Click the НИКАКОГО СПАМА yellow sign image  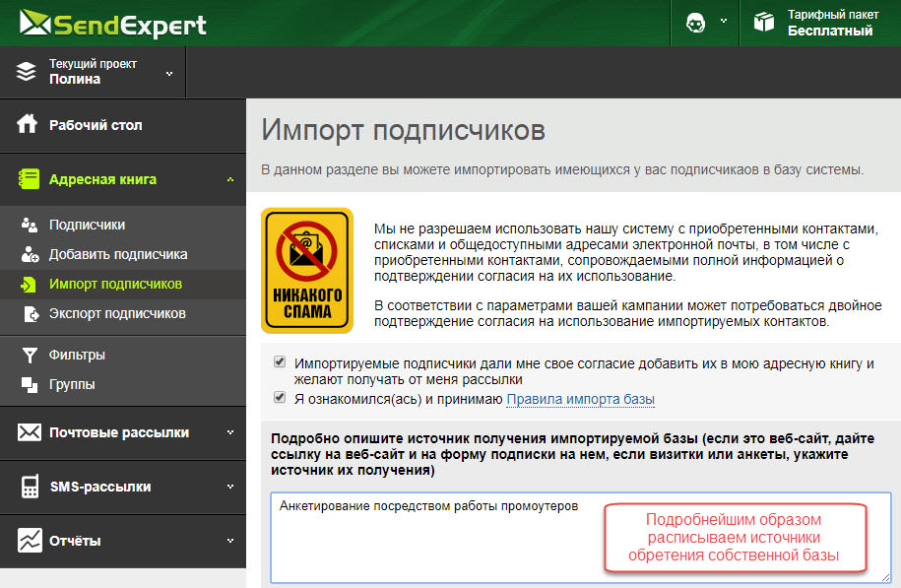click(307, 270)
